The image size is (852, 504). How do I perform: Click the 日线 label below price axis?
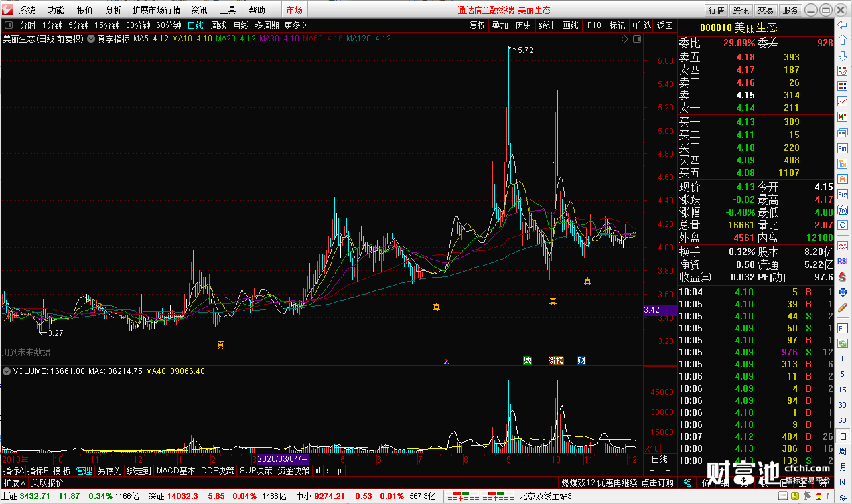659,459
